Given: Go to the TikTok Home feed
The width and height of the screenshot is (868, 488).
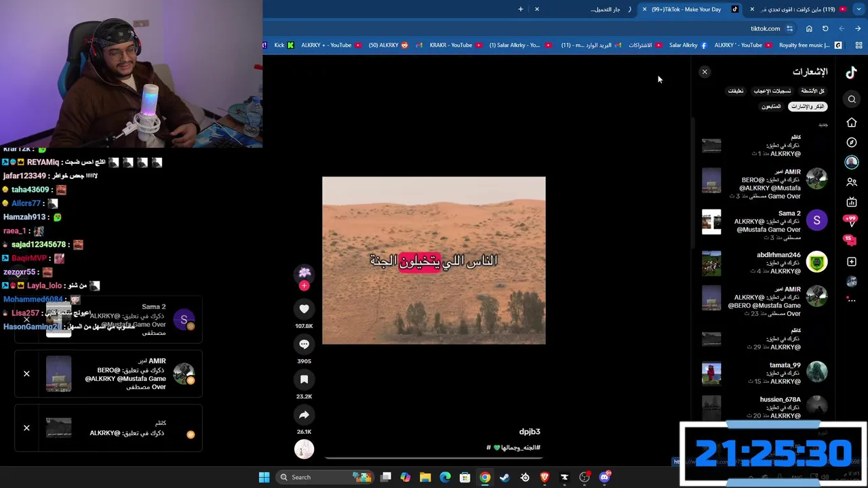Looking at the screenshot, I should [852, 123].
